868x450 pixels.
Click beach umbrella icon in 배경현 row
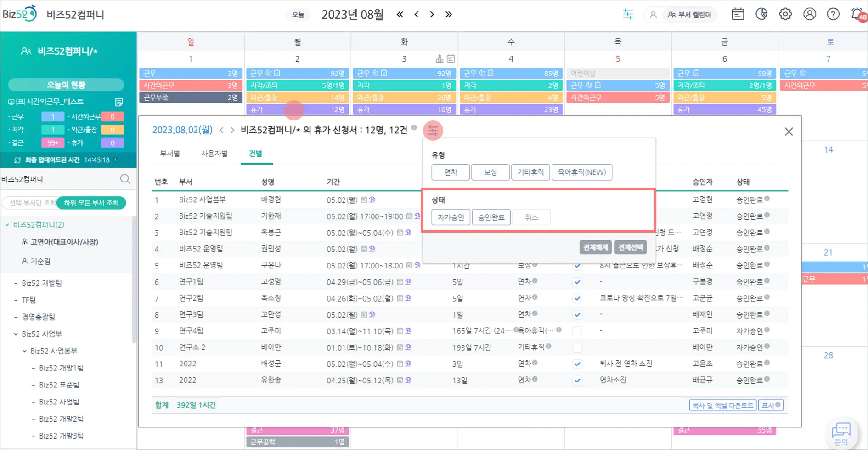click(372, 199)
